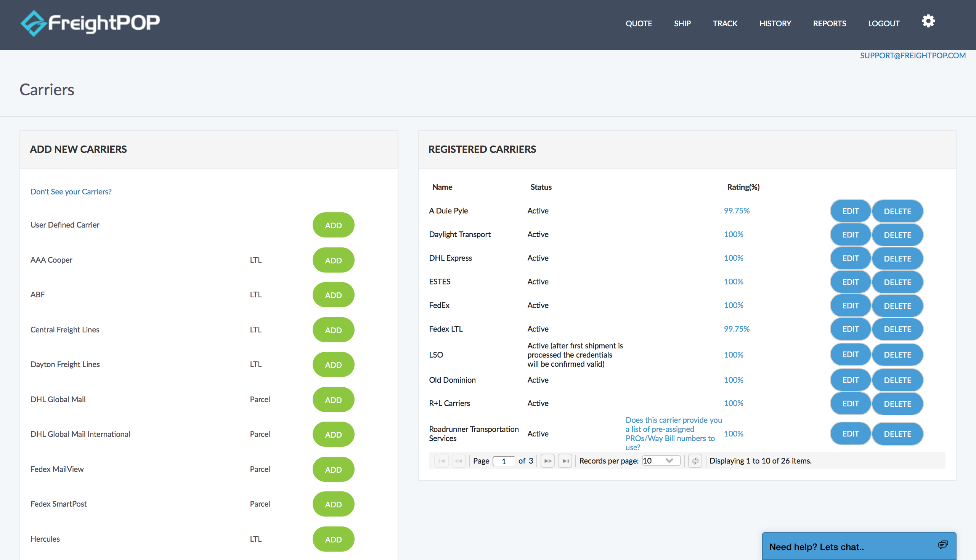Edit ESTES carrier
This screenshot has height=560, width=976.
pos(850,282)
